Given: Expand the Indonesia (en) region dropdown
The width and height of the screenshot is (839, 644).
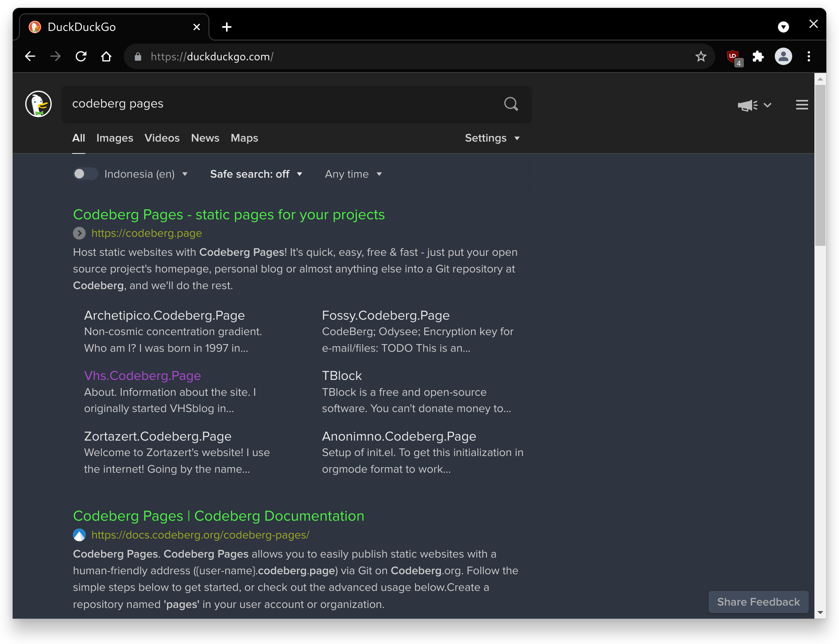Looking at the screenshot, I should pyautogui.click(x=146, y=174).
